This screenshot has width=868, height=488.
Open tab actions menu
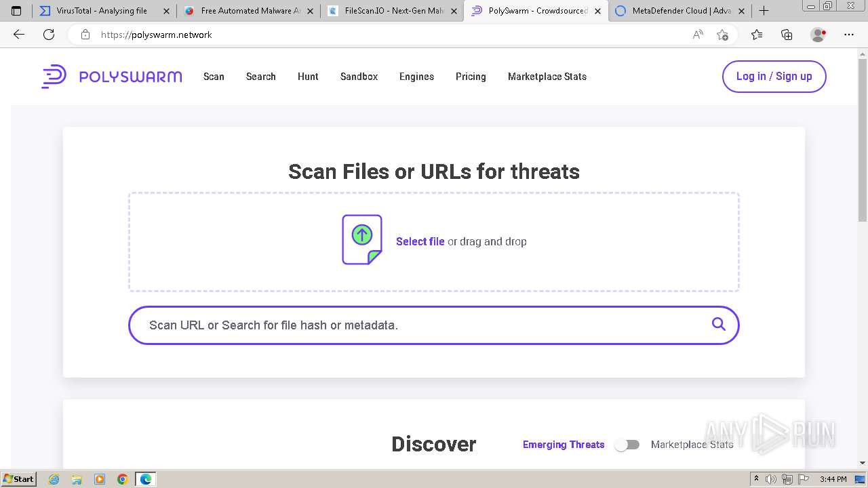16,10
